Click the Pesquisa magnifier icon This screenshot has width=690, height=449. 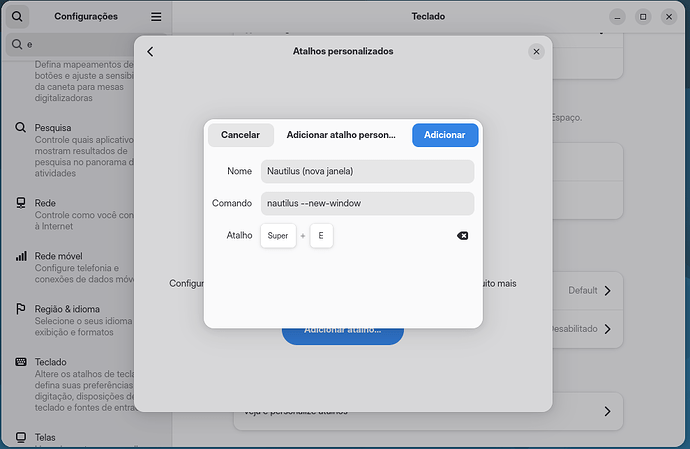(x=20, y=128)
